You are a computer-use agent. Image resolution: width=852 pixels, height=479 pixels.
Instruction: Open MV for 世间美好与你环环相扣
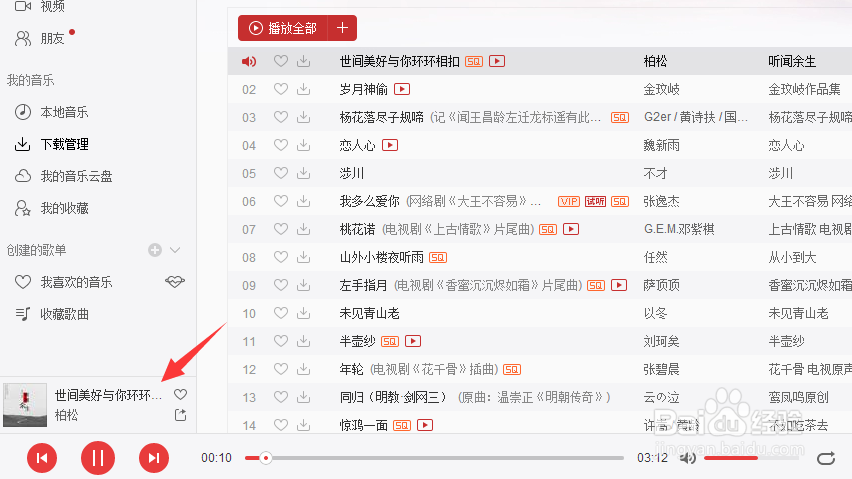[x=497, y=61]
